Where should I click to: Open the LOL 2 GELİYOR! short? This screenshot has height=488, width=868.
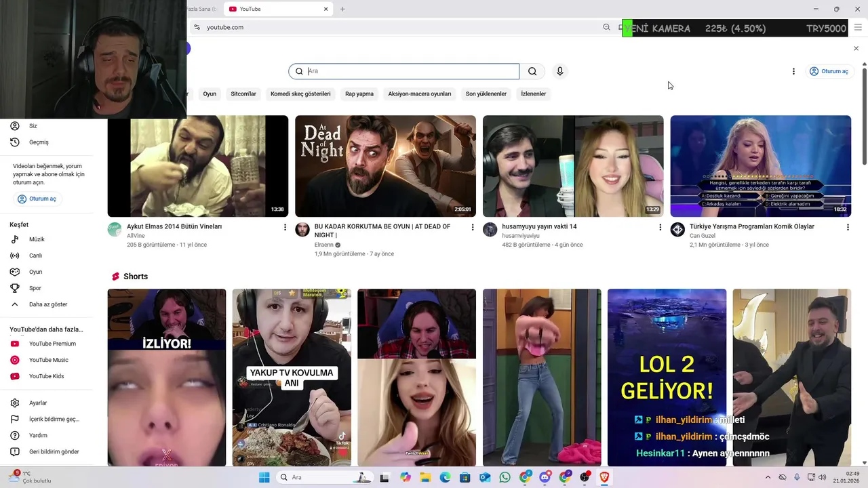coord(667,378)
